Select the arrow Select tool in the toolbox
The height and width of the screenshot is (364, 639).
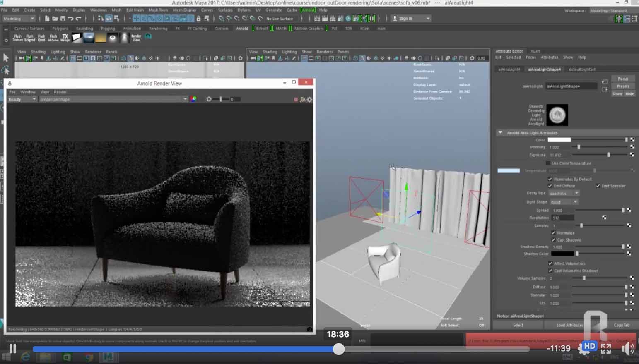[x=6, y=57]
